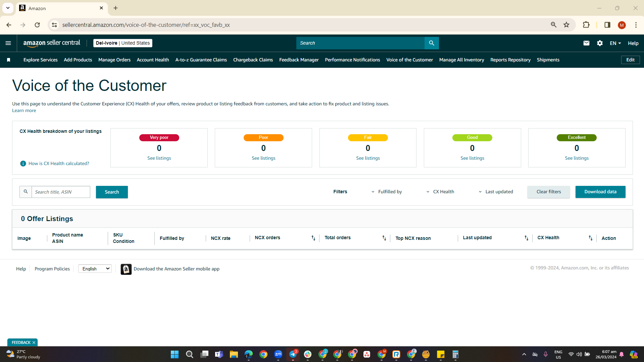Open the messages envelope icon

586,43
